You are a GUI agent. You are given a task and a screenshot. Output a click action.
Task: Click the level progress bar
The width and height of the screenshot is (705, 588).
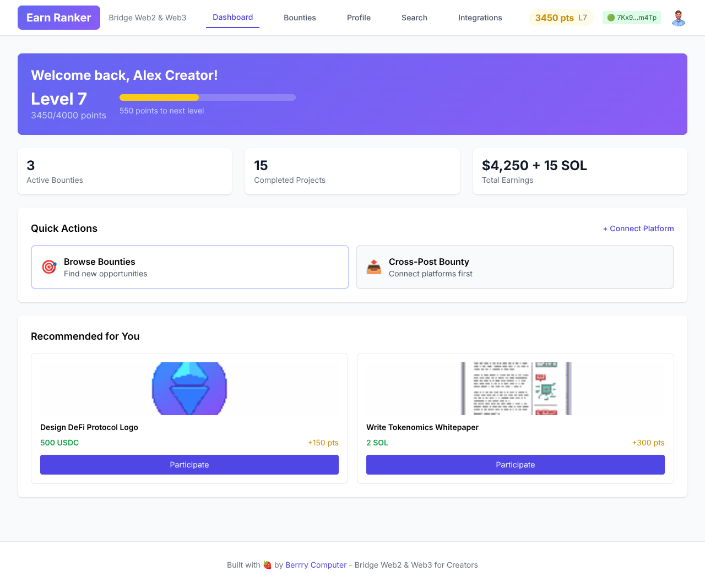tap(207, 97)
